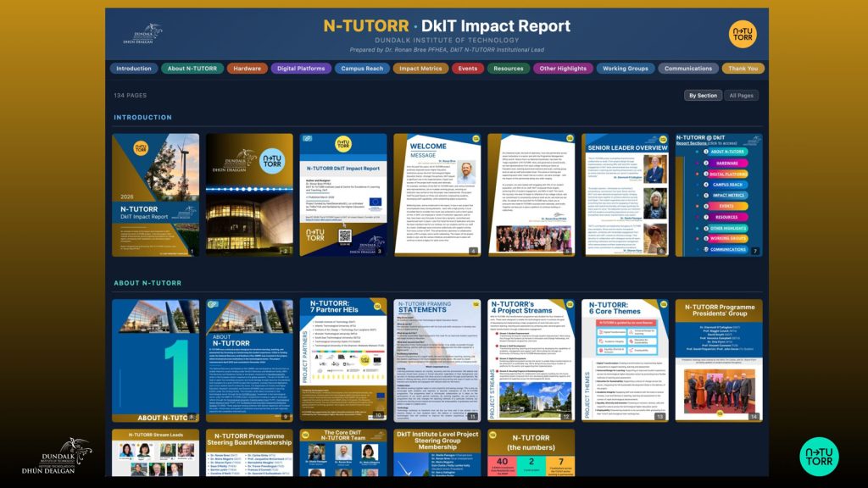Open the Introduction section pill
Viewport: 868px width, 488px height.
(133, 69)
